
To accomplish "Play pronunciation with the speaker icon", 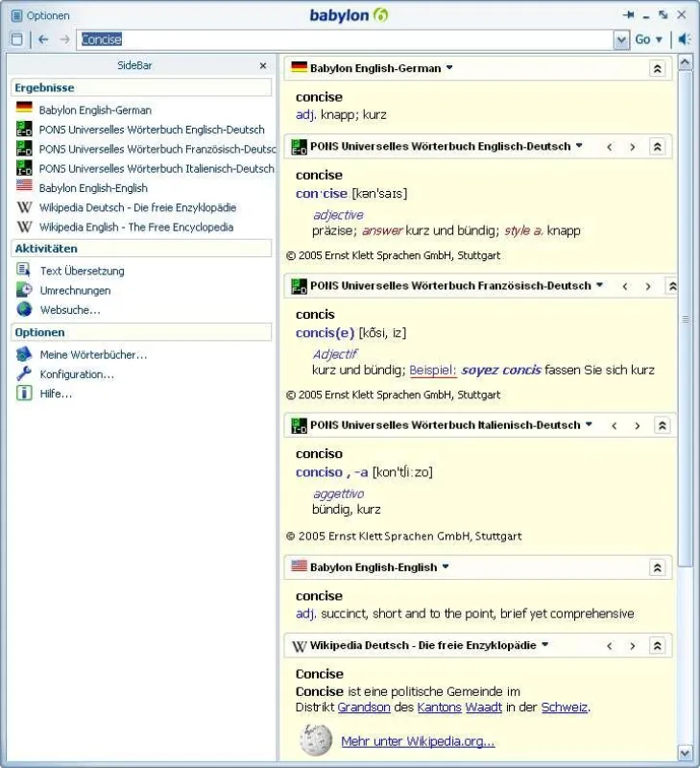I will [x=685, y=39].
